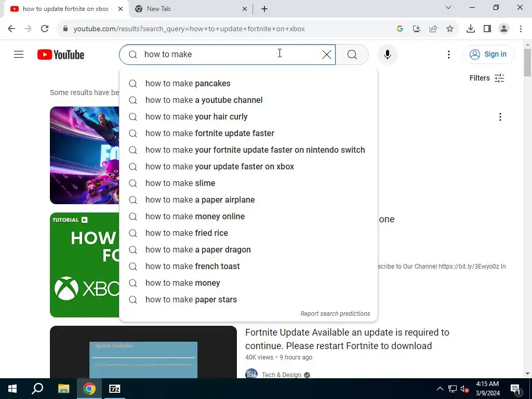Bookmark this page with star

click(449, 29)
